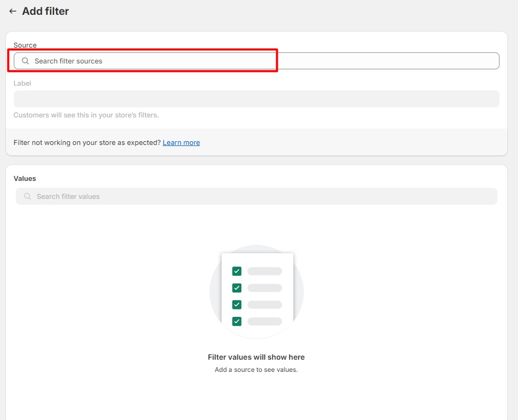Focus the Search filter sources field
The image size is (518, 420).
tap(254, 61)
